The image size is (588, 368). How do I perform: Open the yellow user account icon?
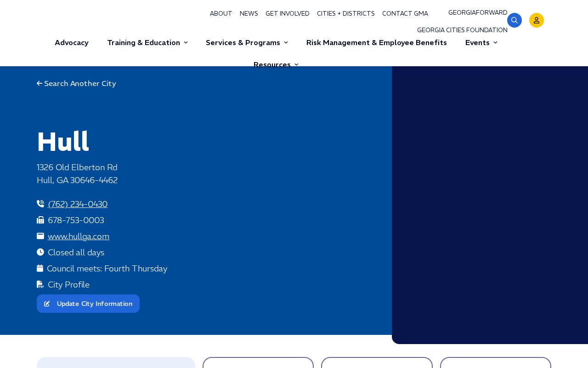tap(537, 20)
